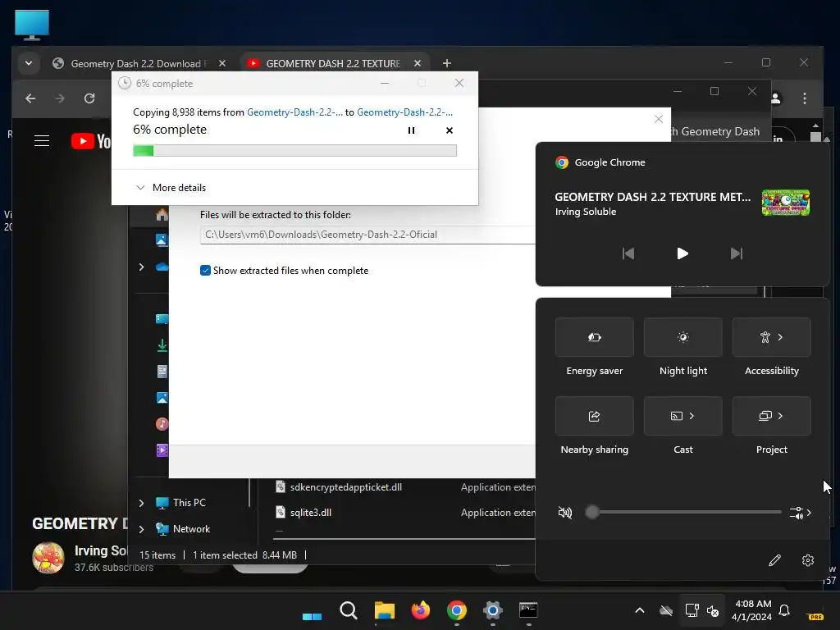Viewport: 840px width, 630px height.
Task: Open clock showing 4:08 AM
Action: pos(752,610)
